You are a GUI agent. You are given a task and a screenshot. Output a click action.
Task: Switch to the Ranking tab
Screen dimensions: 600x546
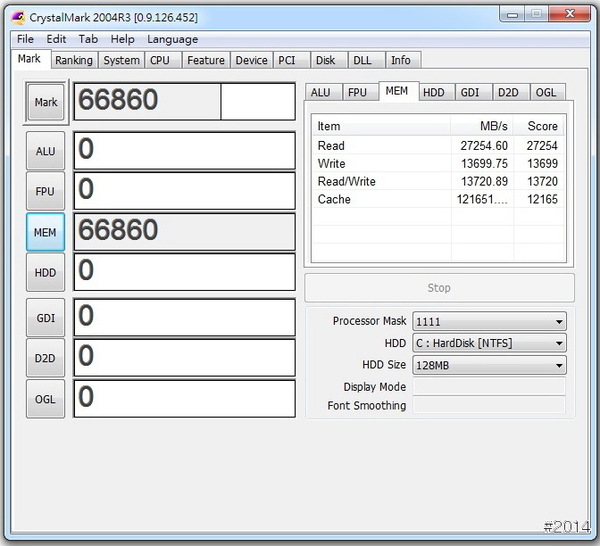[x=74, y=60]
